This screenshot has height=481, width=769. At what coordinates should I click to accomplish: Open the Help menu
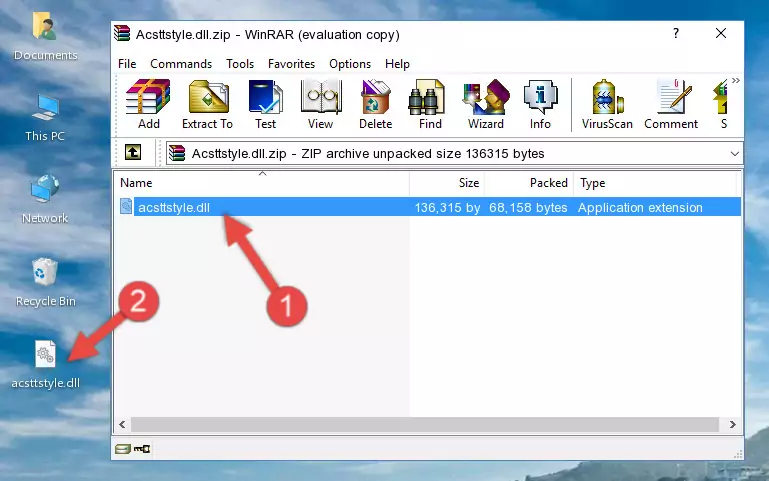pos(397,64)
